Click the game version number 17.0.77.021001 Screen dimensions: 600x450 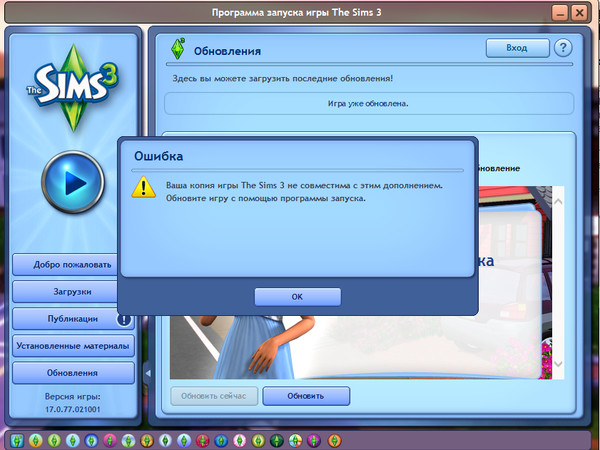click(x=73, y=409)
